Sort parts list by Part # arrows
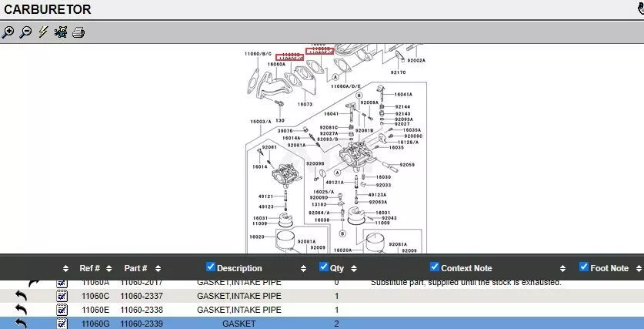The height and width of the screenshot is (329, 644). click(x=154, y=268)
